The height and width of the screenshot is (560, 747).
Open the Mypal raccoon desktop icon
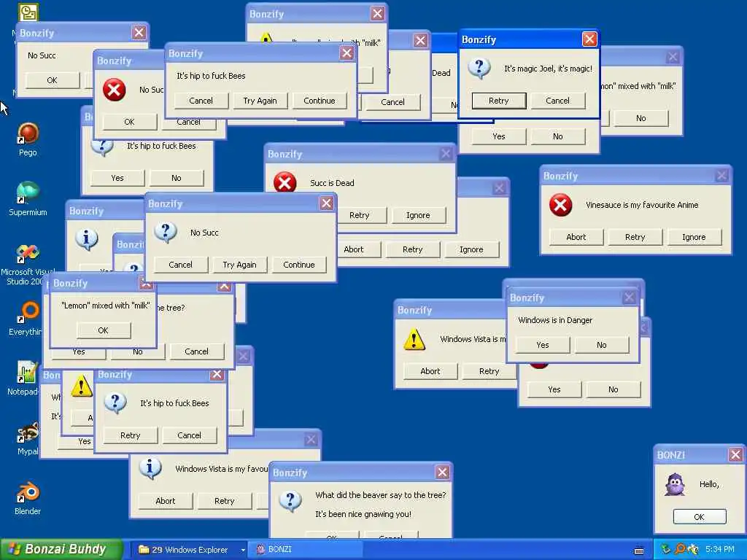point(28,432)
